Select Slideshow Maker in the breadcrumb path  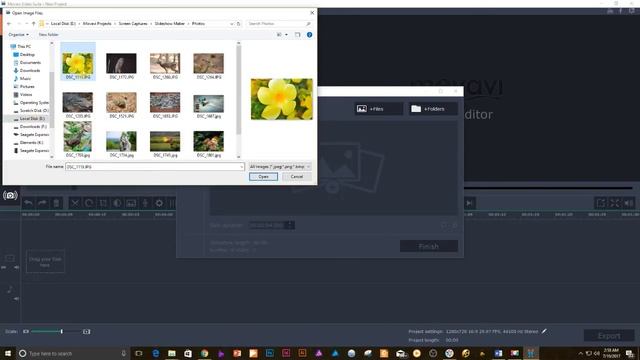(169, 24)
